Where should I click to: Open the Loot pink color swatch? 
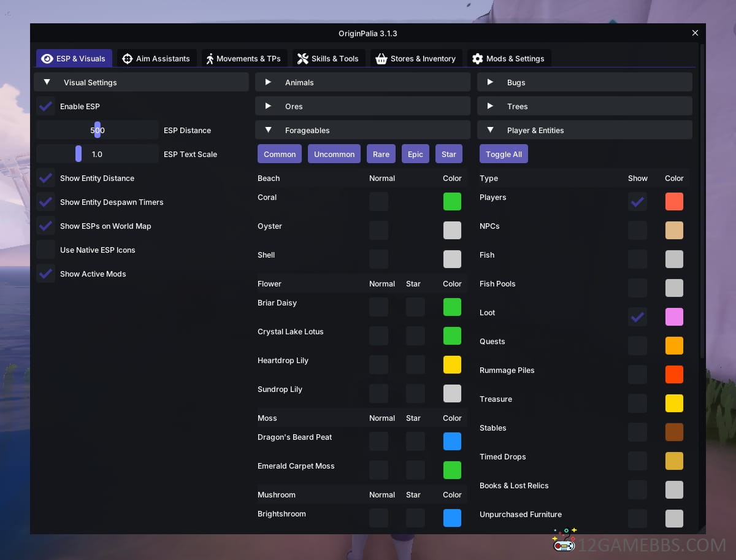click(674, 316)
